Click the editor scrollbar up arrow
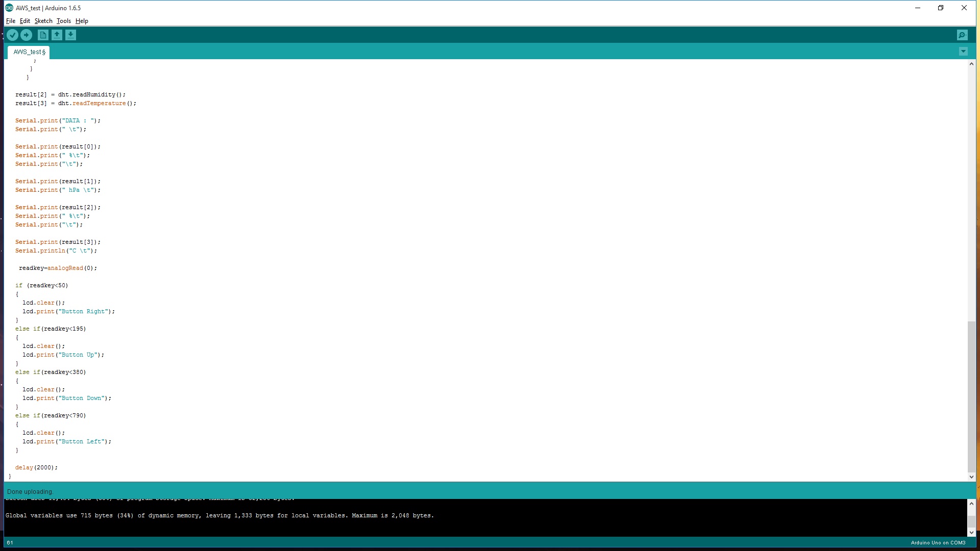 971,64
